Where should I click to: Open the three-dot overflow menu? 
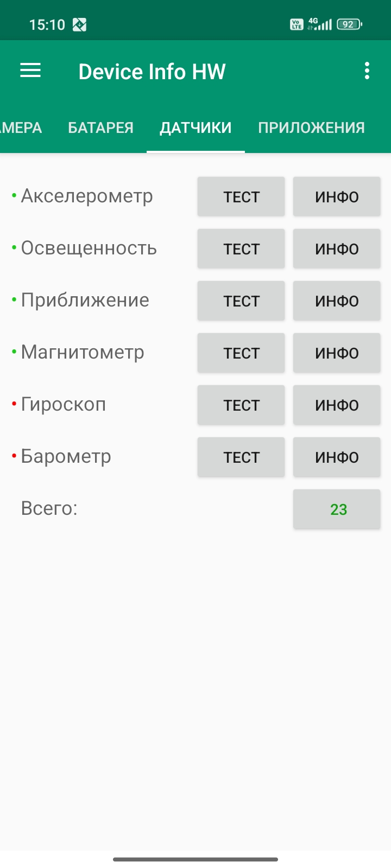click(367, 71)
